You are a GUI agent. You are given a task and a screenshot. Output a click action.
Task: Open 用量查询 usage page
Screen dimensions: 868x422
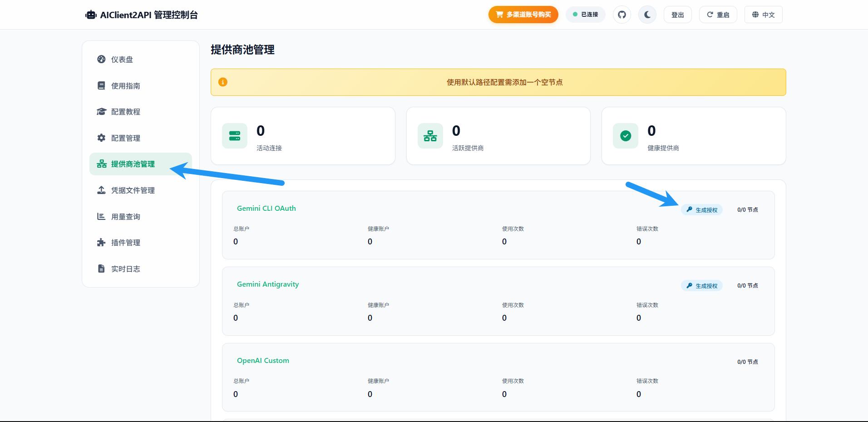pyautogui.click(x=125, y=217)
